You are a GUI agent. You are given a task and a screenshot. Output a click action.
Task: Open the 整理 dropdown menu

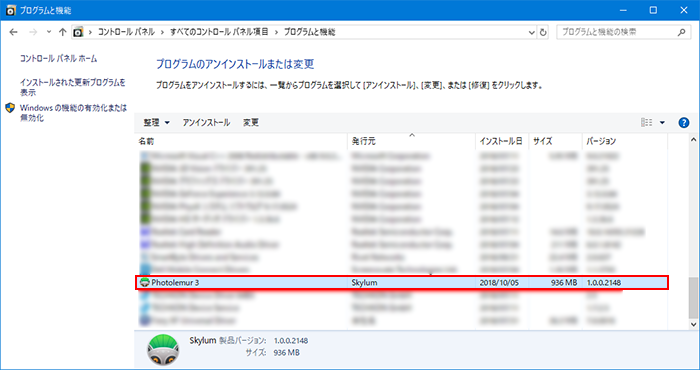[x=156, y=122]
